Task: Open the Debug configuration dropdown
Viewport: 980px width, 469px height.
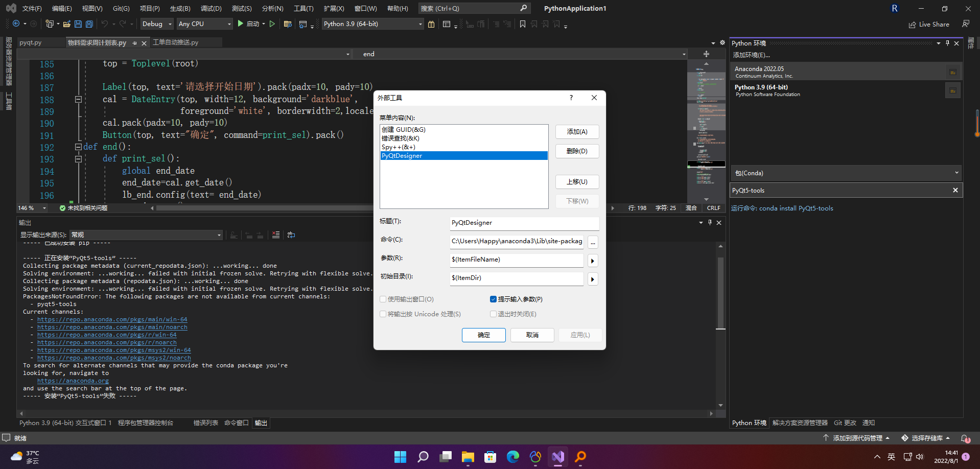Action: click(x=157, y=24)
